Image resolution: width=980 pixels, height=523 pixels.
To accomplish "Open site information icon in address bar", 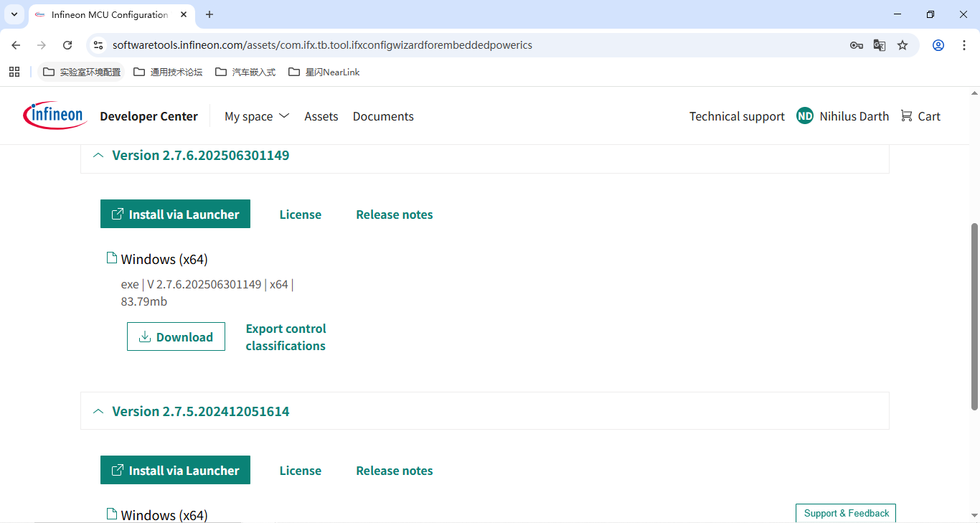I will coord(99,45).
